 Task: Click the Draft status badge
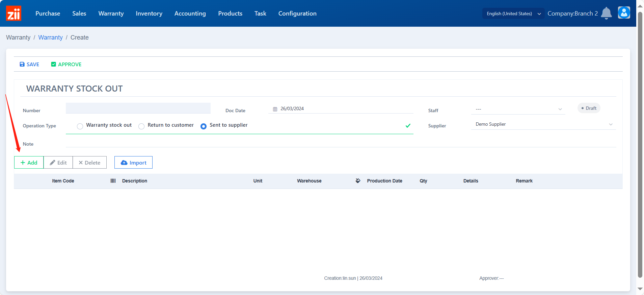tap(589, 108)
